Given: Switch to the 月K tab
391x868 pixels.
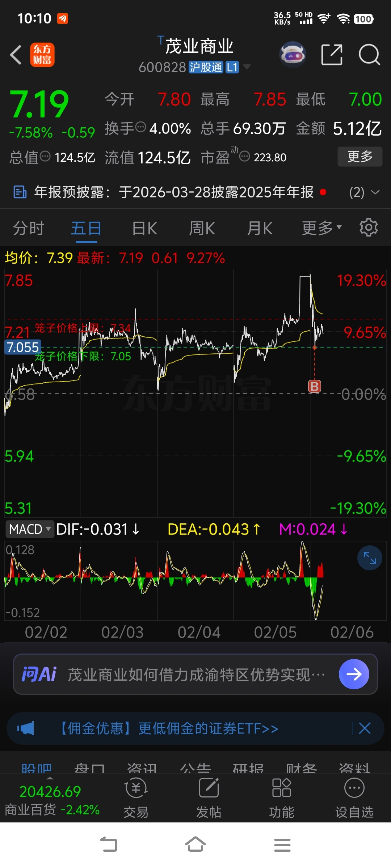Looking at the screenshot, I should tap(260, 229).
